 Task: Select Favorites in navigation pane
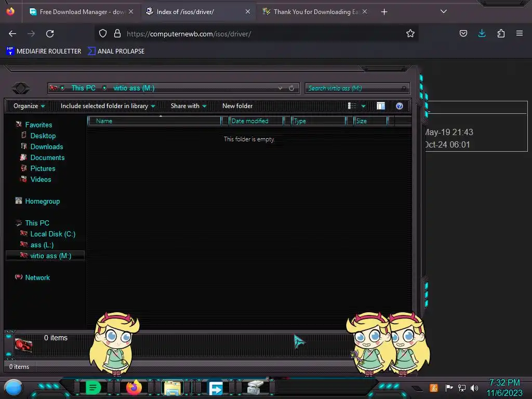tap(38, 125)
